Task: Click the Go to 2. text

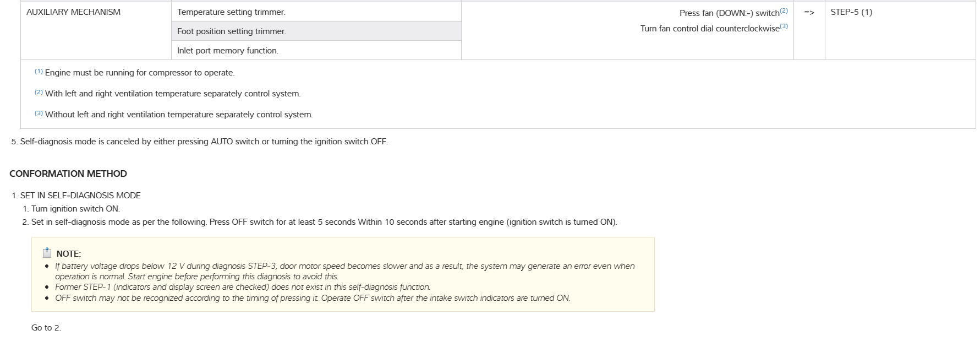Action: tap(46, 328)
